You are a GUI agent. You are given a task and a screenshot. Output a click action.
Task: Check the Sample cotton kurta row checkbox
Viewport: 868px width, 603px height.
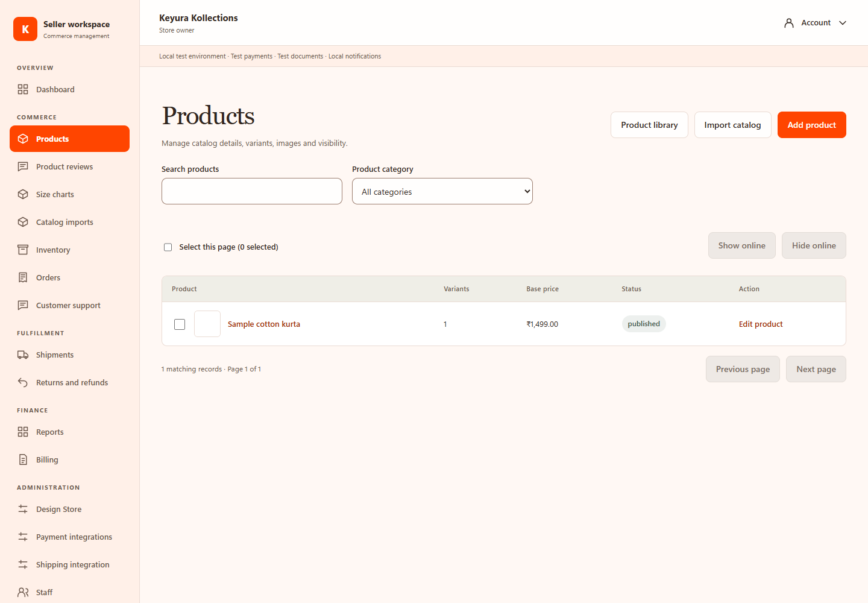point(180,324)
